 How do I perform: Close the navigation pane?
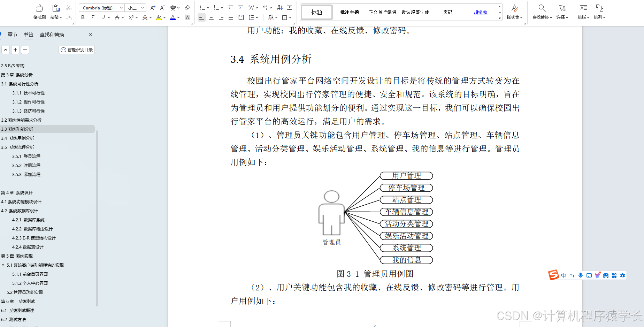point(91,35)
